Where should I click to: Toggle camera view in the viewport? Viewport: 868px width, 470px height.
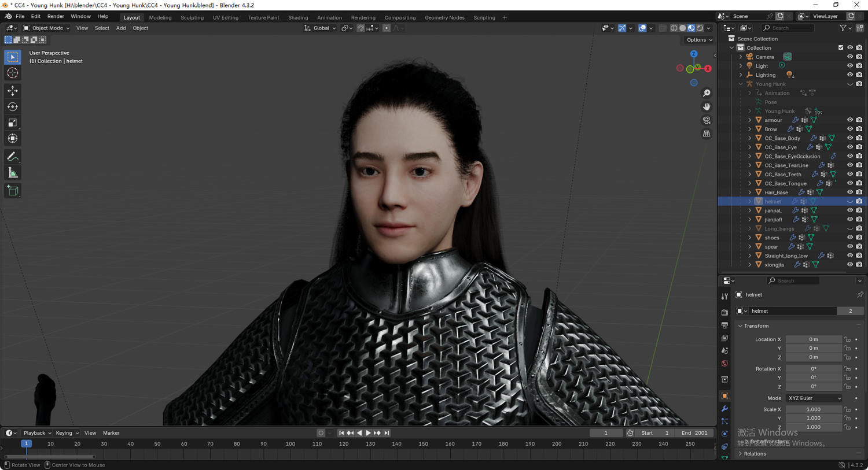707,120
